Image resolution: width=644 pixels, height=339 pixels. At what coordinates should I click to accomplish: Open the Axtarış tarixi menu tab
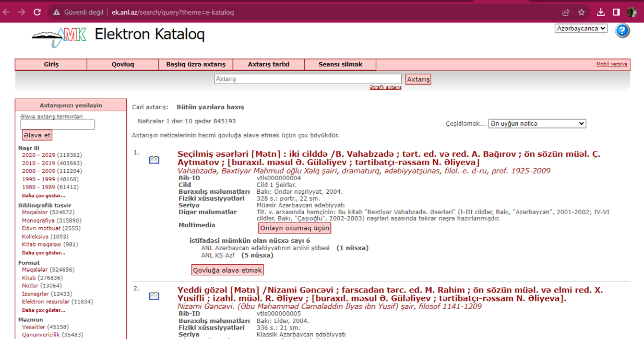(268, 65)
